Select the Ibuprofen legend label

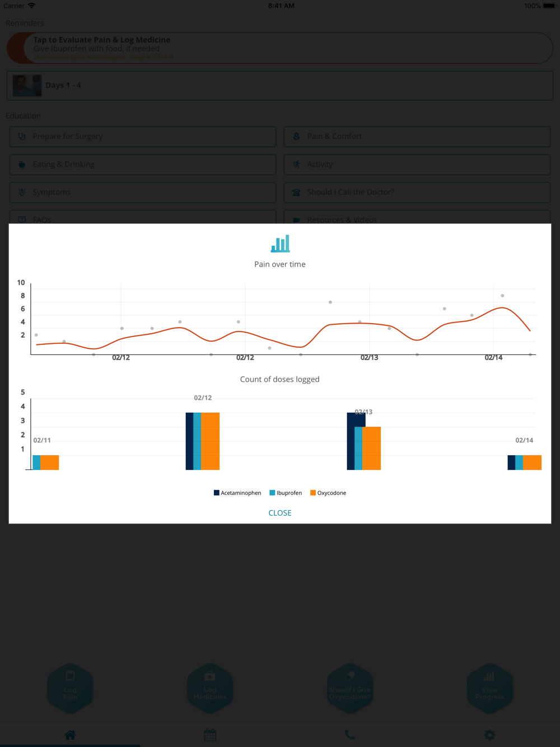(289, 493)
